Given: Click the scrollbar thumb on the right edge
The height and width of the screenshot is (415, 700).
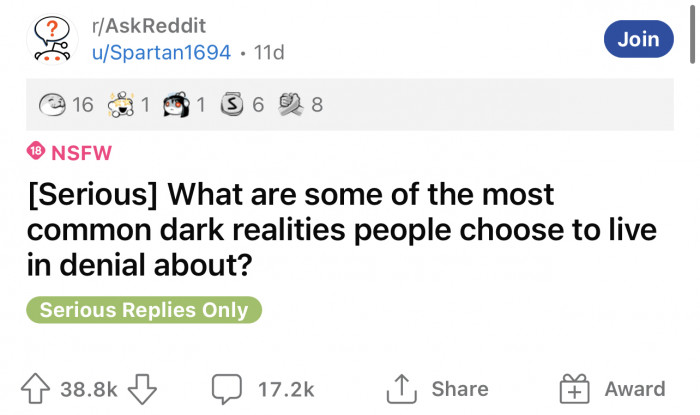Looking at the screenshot, I should pyautogui.click(x=692, y=32).
